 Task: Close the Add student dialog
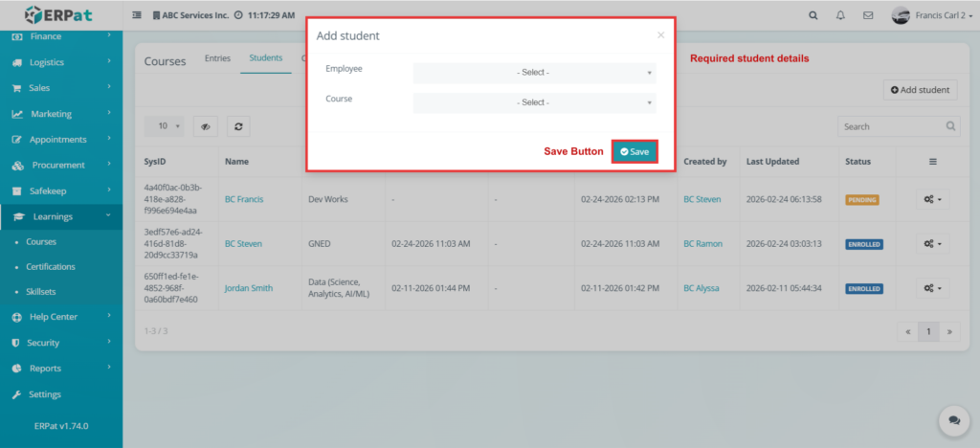[x=660, y=35]
